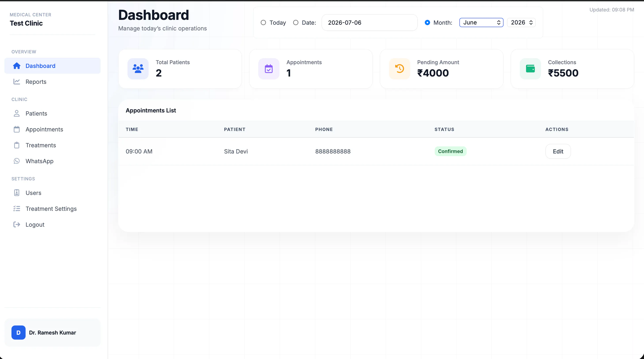
Task: Click the Appointments List heading
Action: click(151, 110)
